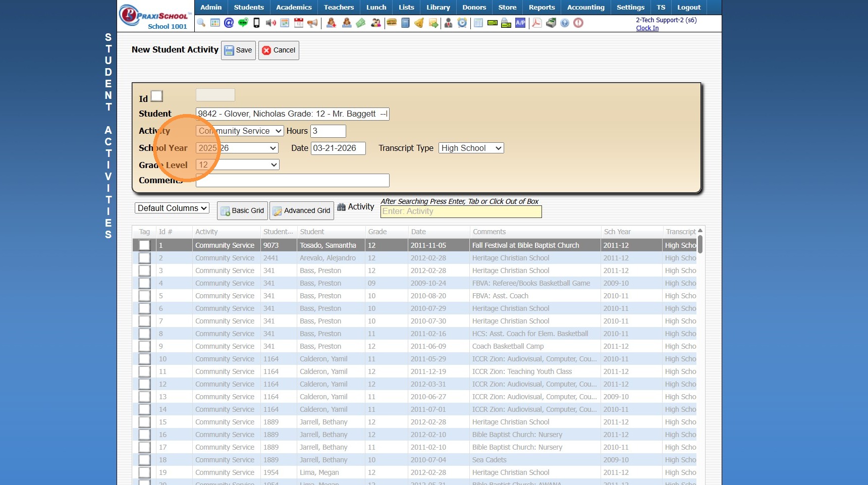
Task: Open the alarm clock icon
Action: (x=462, y=23)
